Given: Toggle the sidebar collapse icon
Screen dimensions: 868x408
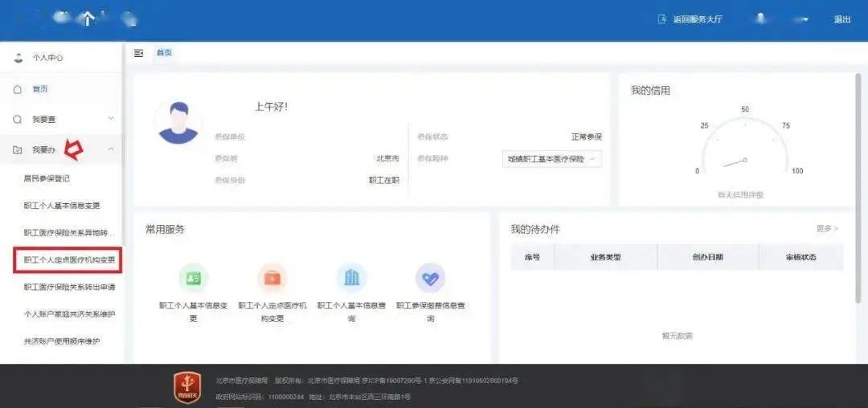Looking at the screenshot, I should tap(139, 53).
